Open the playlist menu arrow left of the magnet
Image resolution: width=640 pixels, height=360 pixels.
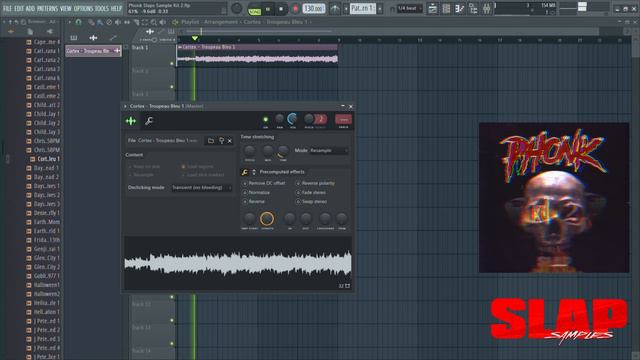click(69, 22)
